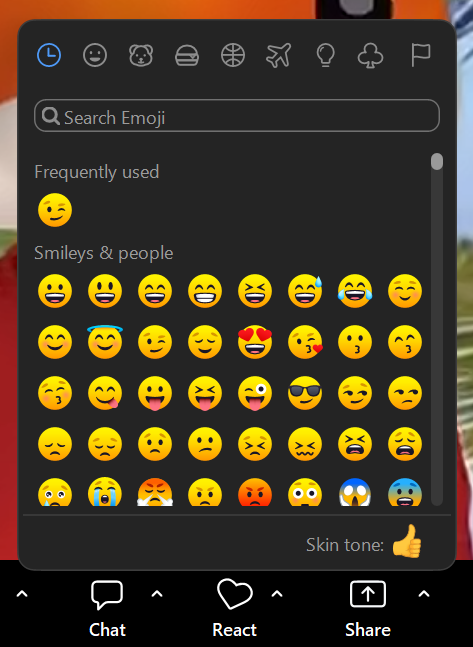Choose the kiss face blowing a heart
Screen dimensions: 473x647
(305, 342)
